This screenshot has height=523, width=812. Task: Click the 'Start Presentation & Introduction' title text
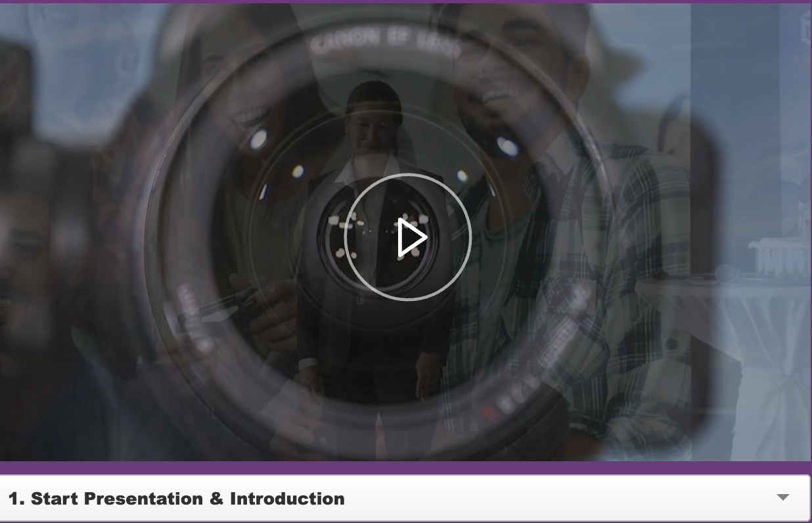click(x=187, y=499)
